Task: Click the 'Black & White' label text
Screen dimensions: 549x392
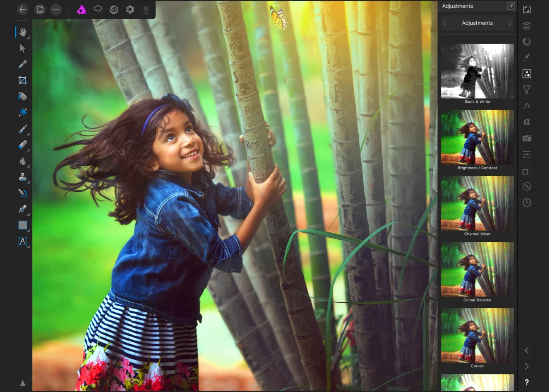Action: (477, 102)
